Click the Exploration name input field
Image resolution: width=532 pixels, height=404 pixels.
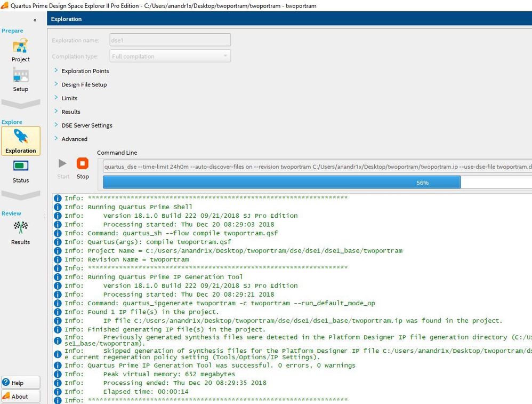[170, 40]
